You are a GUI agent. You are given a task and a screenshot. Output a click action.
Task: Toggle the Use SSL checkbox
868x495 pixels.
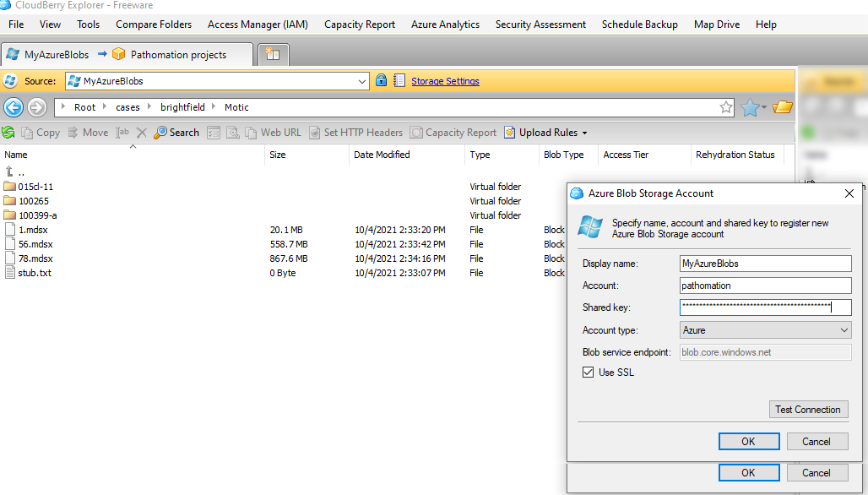pos(589,373)
